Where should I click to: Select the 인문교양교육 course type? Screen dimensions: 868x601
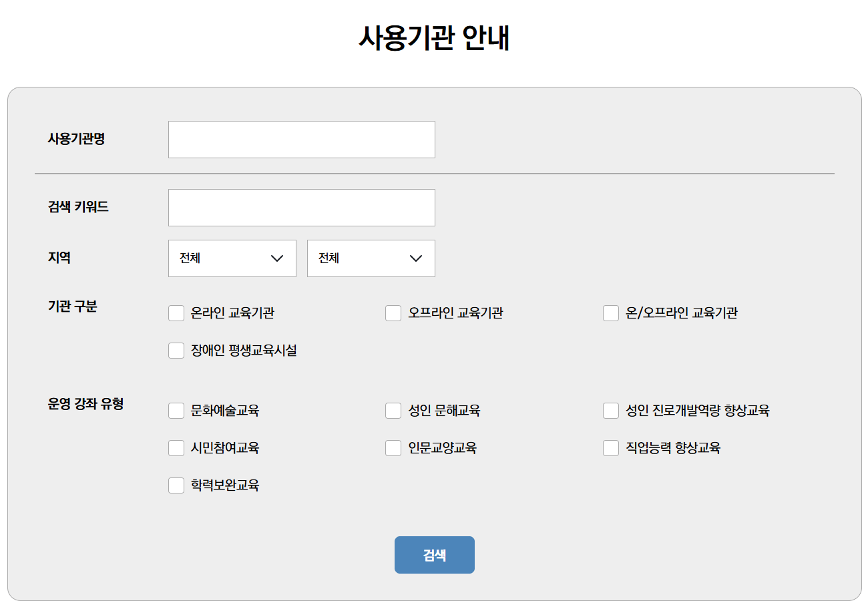[x=393, y=448]
